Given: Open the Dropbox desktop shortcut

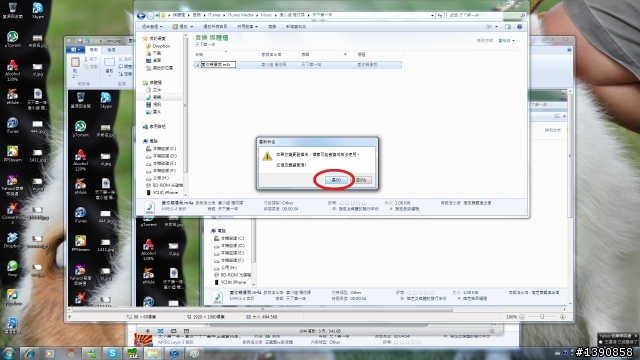Looking at the screenshot, I should tap(12, 240).
